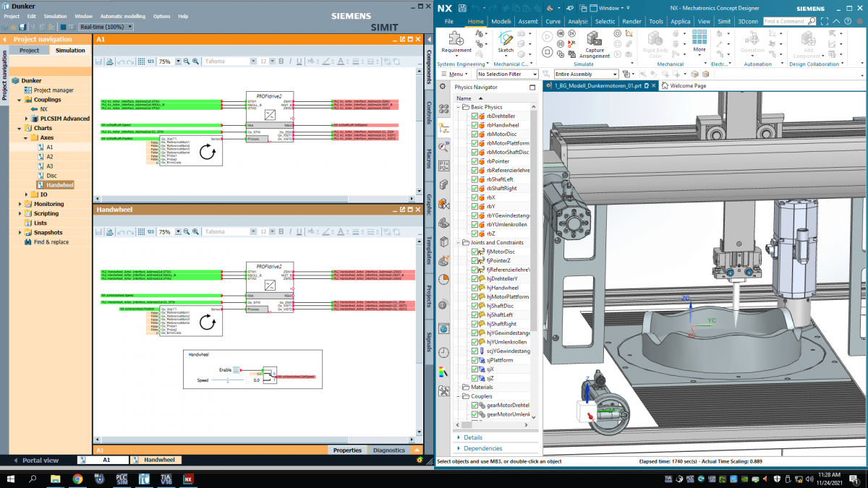Toggle checkbox for rbShaftLeft
Screen dimensions: 868x488
[475, 179]
